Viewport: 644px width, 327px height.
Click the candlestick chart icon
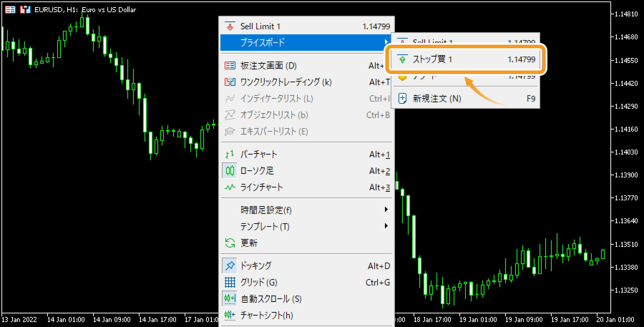coord(230,171)
